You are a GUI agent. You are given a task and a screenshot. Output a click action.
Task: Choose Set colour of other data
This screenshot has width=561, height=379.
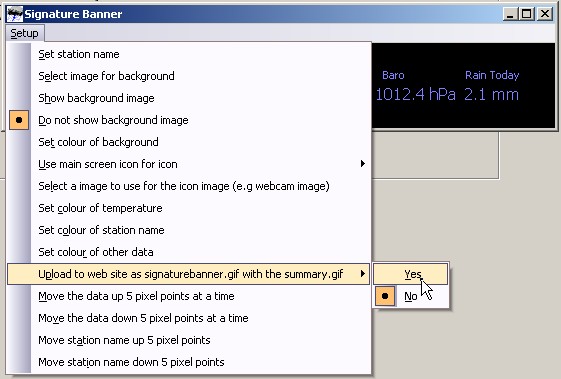pos(189,252)
